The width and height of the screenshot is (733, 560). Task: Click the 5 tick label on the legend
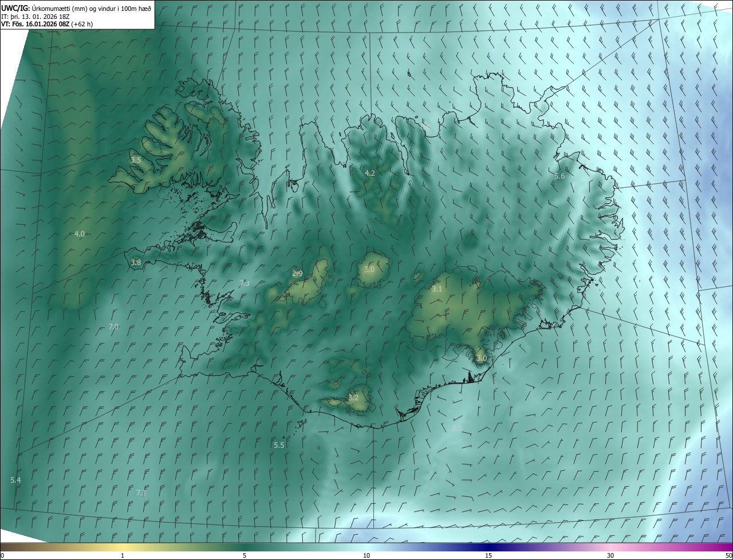(x=245, y=555)
